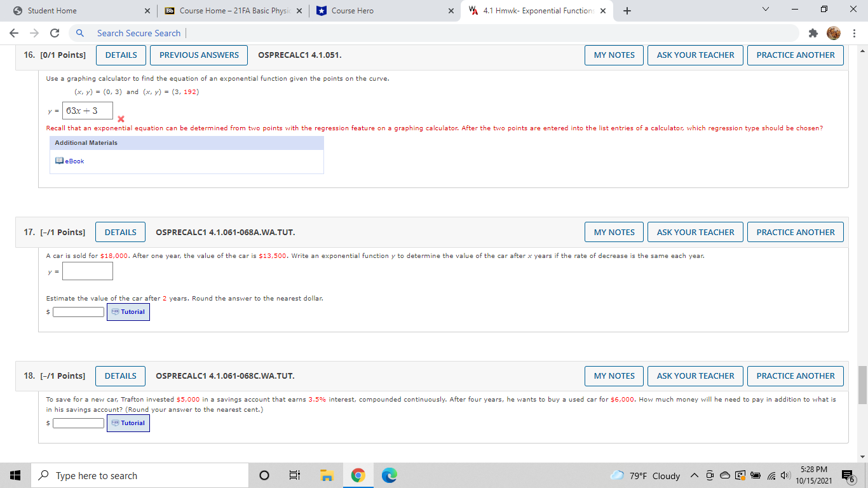The width and height of the screenshot is (868, 488).
Task: Click the Additional Materials header
Action: 187,143
